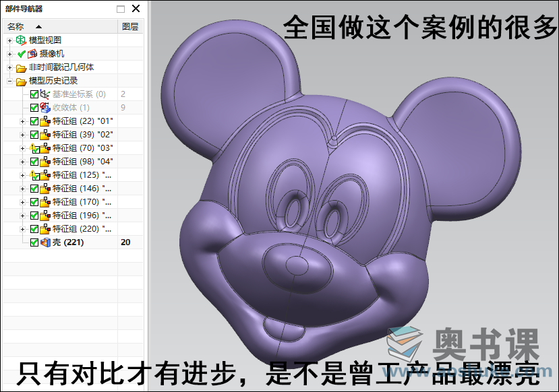Click the 基准坐标系 datum CSYS icon
This screenshot has height=392, width=559.
click(x=45, y=94)
